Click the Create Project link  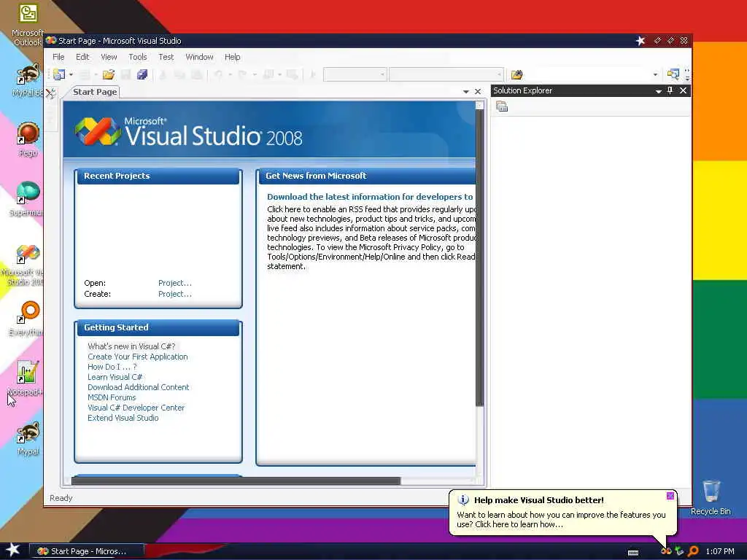point(175,294)
